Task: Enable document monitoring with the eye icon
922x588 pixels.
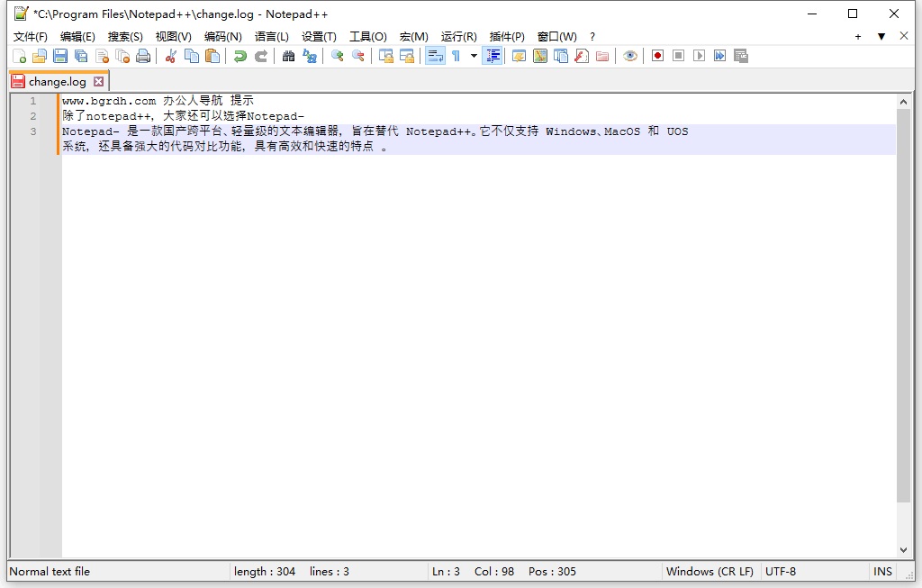Action: click(x=630, y=55)
